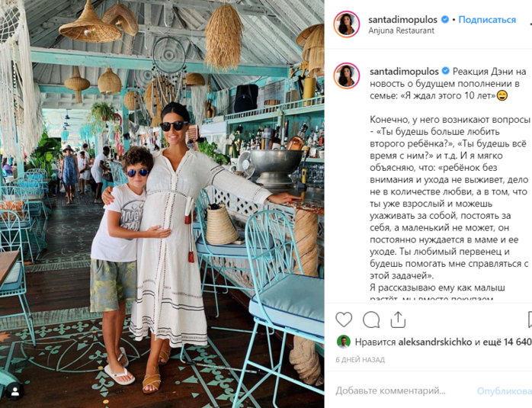View list of 14 640 other likes
The width and height of the screenshot is (532, 408).
[507, 342]
